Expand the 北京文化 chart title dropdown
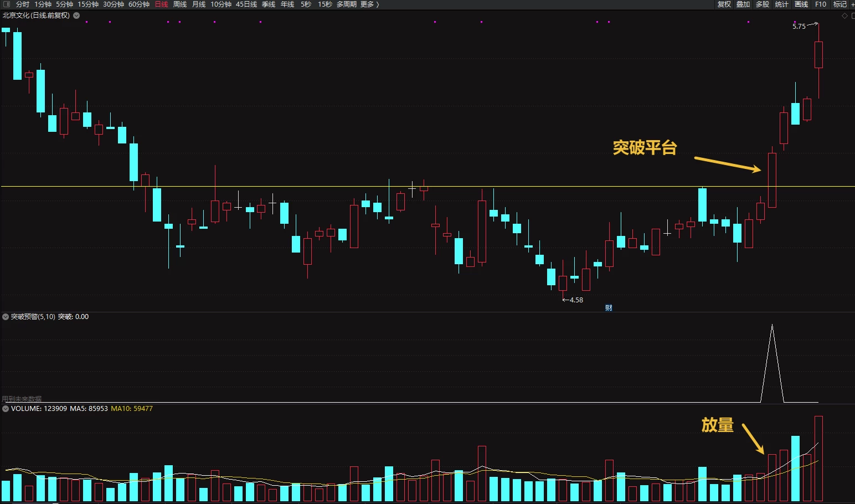The height and width of the screenshot is (504, 855). click(76, 16)
